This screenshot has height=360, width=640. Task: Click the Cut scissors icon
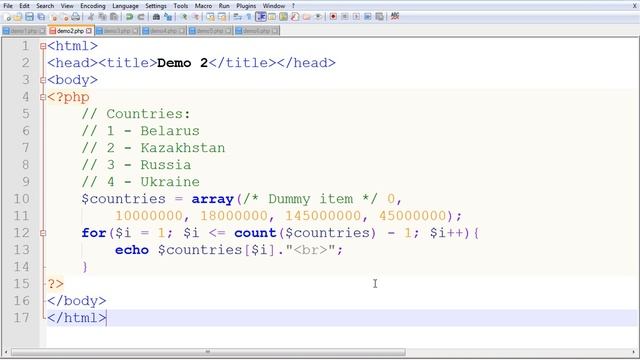91,17
